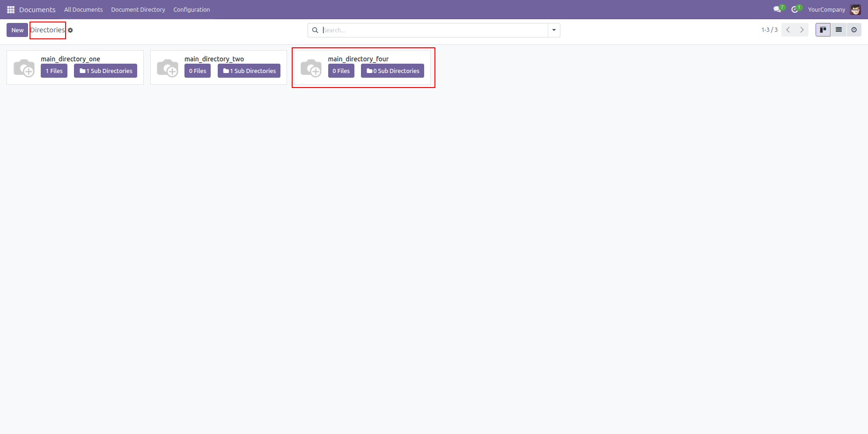Create a New directory
The image size is (868, 434).
17,30
